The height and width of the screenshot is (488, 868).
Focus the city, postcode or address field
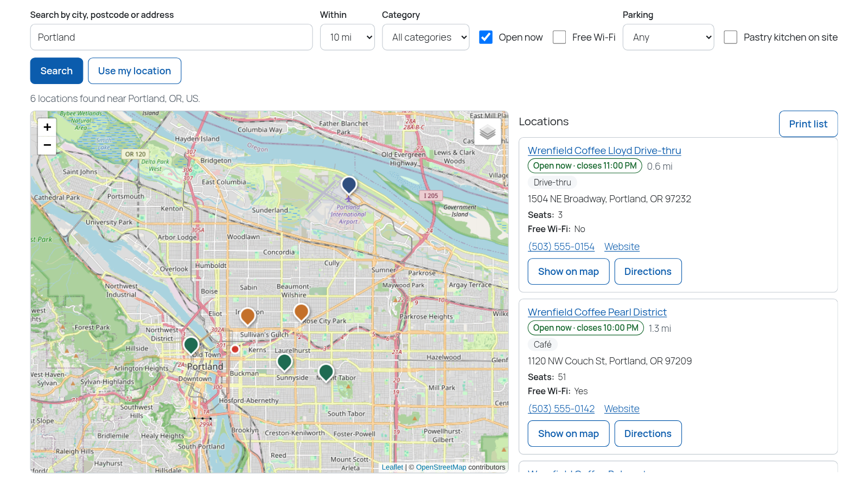tap(171, 37)
